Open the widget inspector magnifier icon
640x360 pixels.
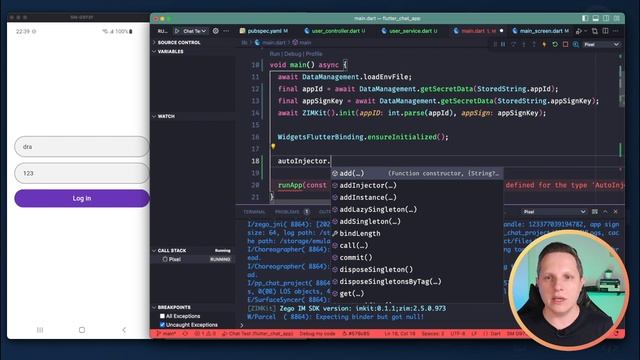[576, 44]
